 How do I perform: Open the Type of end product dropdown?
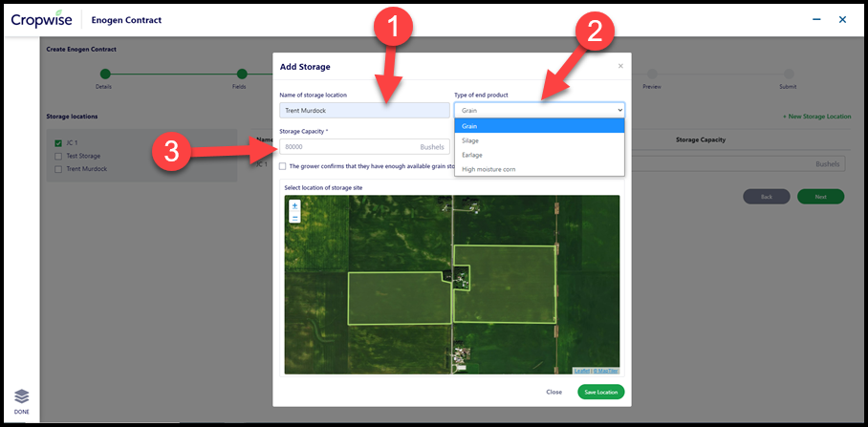click(x=539, y=110)
